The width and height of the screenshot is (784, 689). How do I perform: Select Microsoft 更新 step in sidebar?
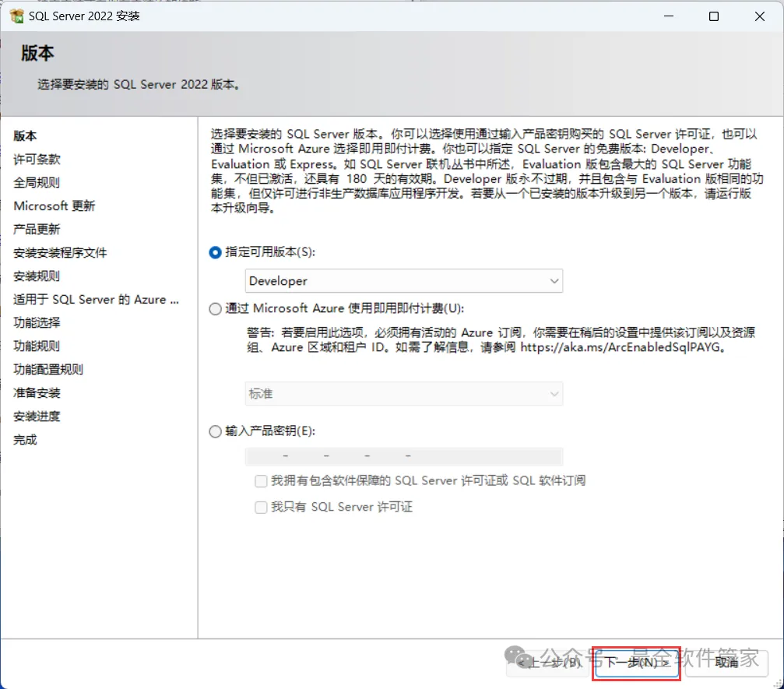click(x=54, y=206)
